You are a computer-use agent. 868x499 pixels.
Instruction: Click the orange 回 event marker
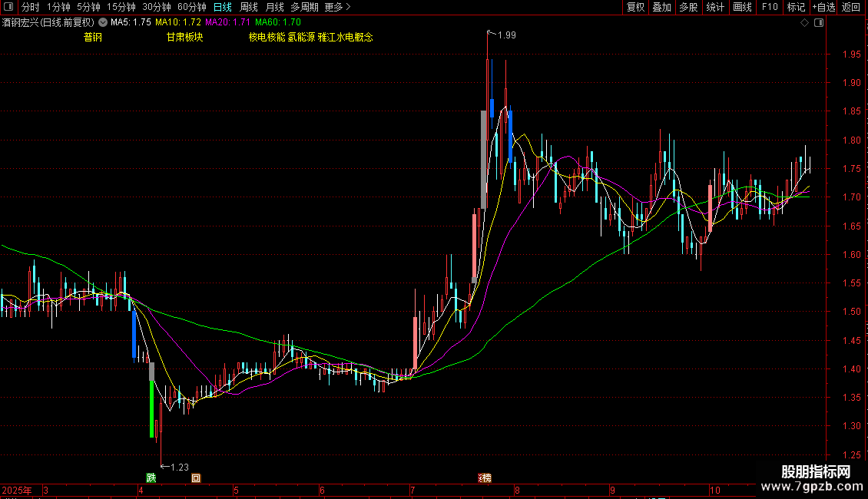[x=196, y=478]
